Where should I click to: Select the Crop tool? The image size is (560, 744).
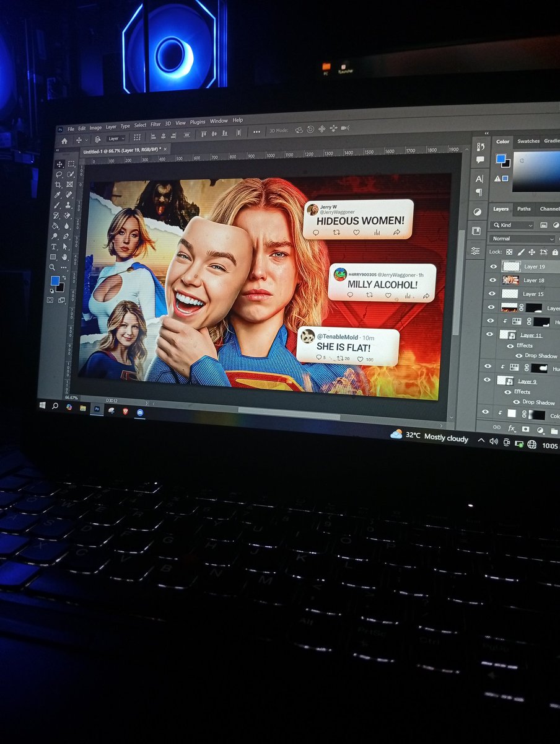(58, 184)
